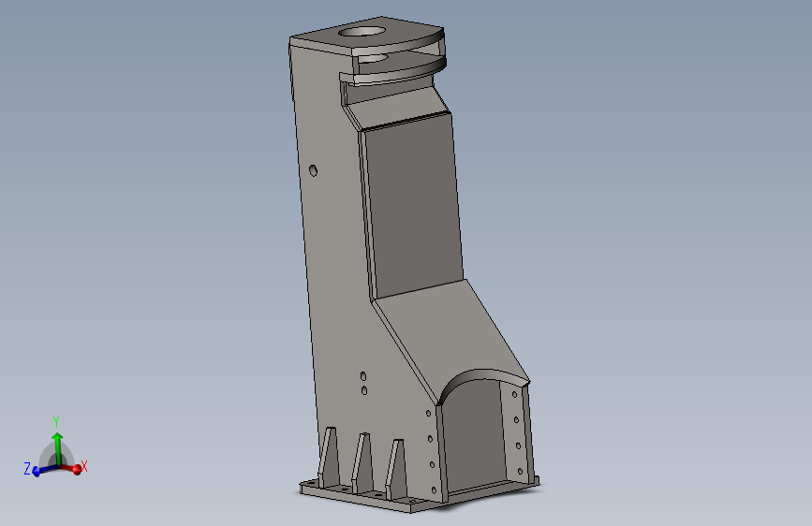Select the single hole on the upper side face
The width and height of the screenshot is (812, 526).
tap(313, 170)
